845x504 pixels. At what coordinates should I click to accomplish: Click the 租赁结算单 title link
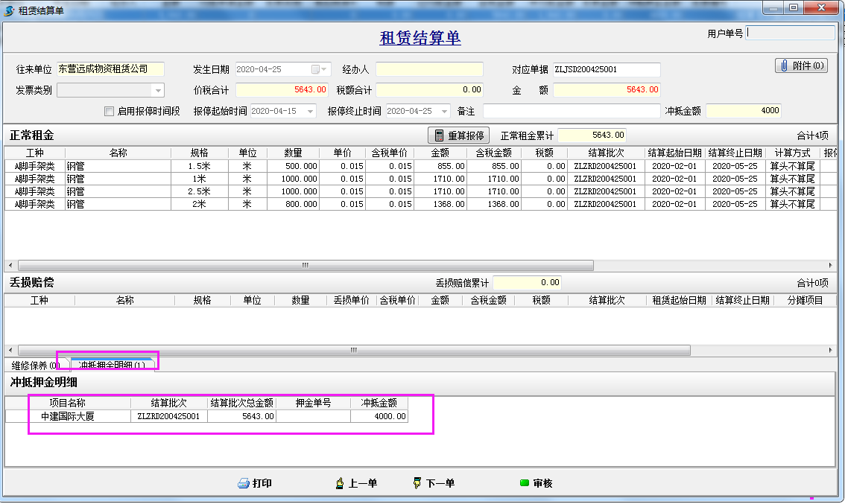[x=420, y=38]
